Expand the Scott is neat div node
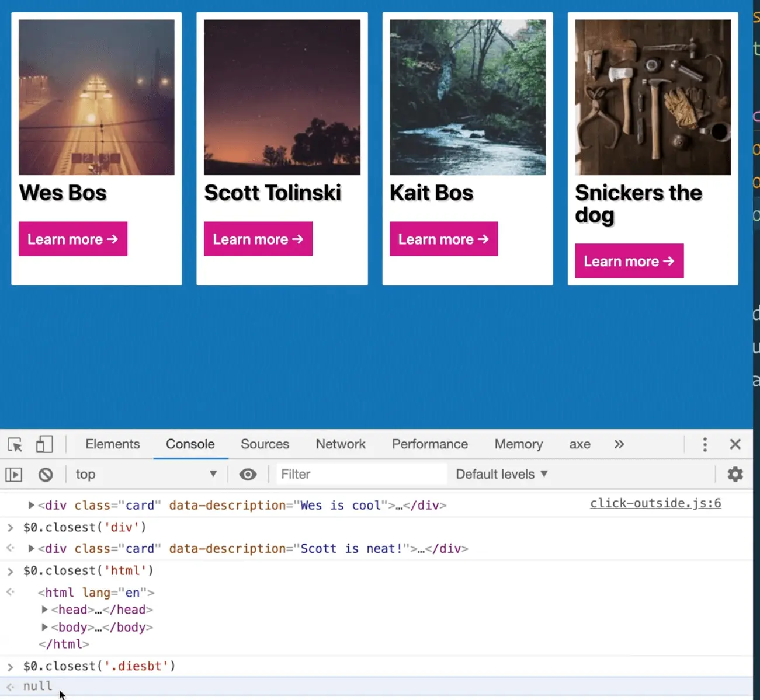This screenshot has width=760, height=700. coord(32,549)
